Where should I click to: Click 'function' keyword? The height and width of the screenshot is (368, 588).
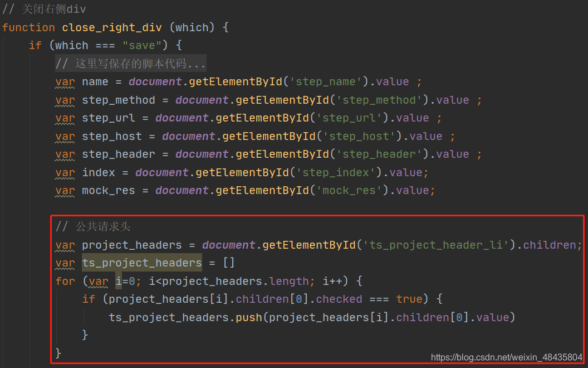pos(28,27)
